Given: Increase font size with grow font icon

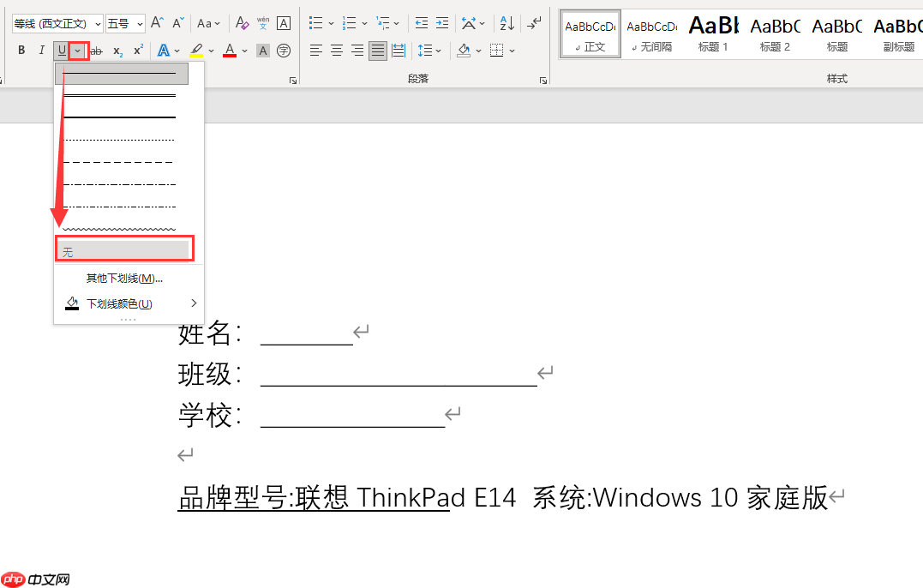Looking at the screenshot, I should 157,23.
